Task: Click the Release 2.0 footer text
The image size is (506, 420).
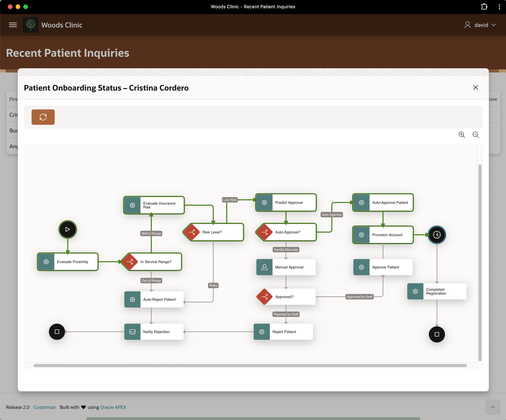Action: 18,407
